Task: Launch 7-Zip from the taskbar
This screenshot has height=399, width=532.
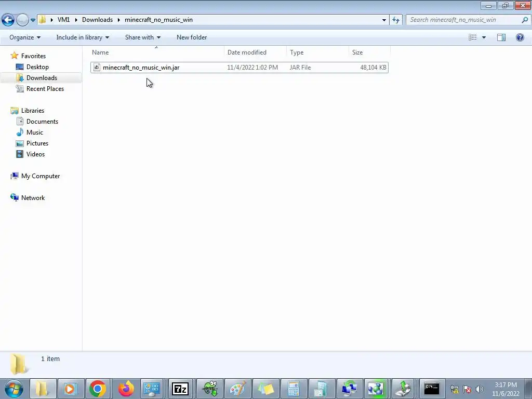Action: pyautogui.click(x=180, y=389)
